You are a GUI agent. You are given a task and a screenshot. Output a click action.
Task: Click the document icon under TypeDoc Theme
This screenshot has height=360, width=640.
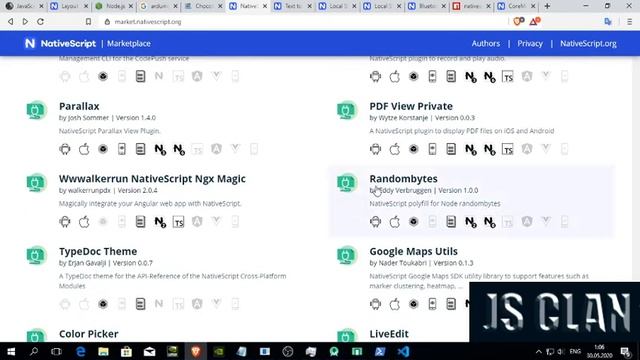click(x=140, y=304)
